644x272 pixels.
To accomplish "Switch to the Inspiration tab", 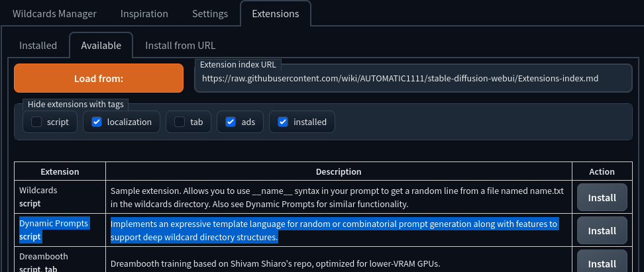I will click(x=144, y=13).
